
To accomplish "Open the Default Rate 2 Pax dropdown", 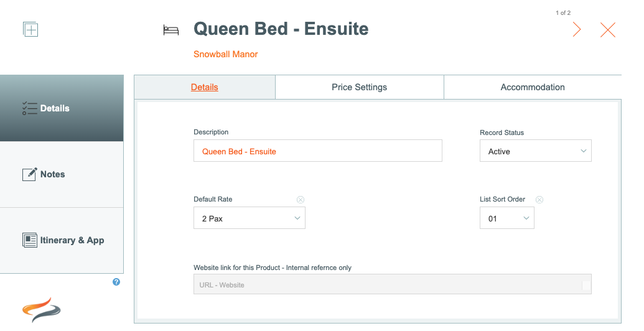I will (250, 218).
